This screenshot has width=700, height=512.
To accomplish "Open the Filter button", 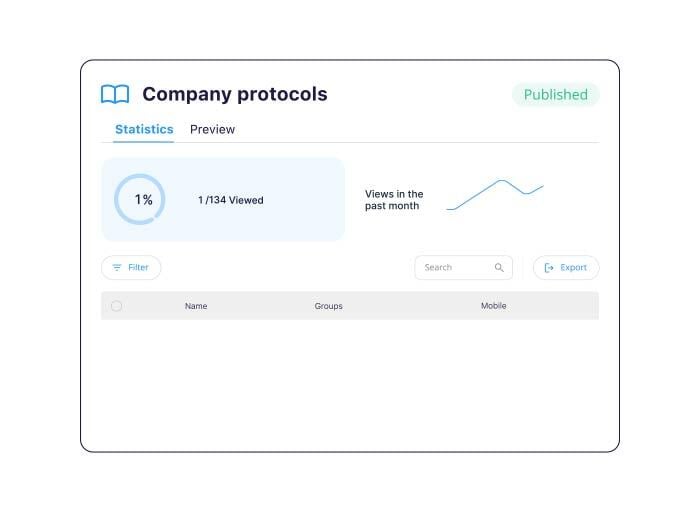I will (131, 268).
